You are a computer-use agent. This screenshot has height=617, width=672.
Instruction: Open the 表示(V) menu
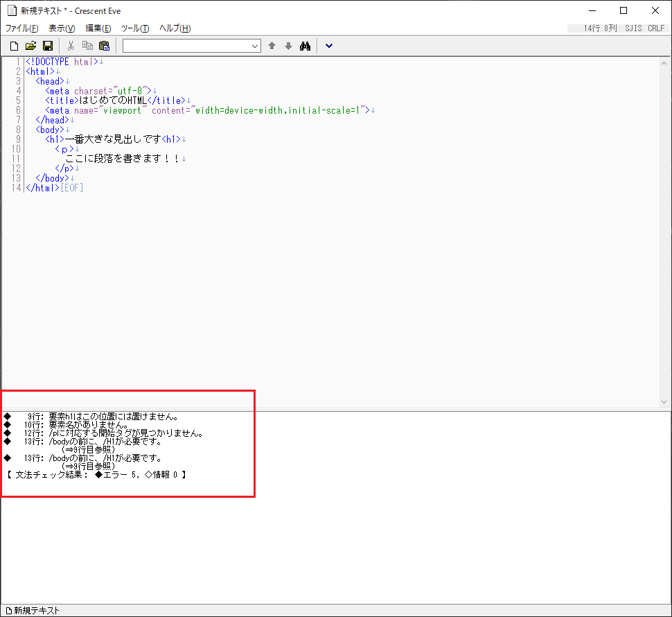tap(62, 28)
